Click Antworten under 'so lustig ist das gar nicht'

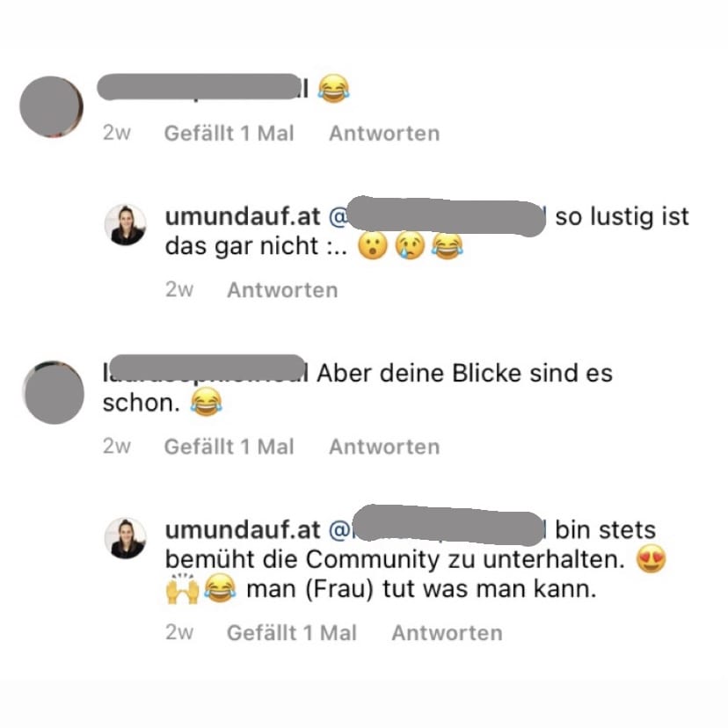click(282, 290)
